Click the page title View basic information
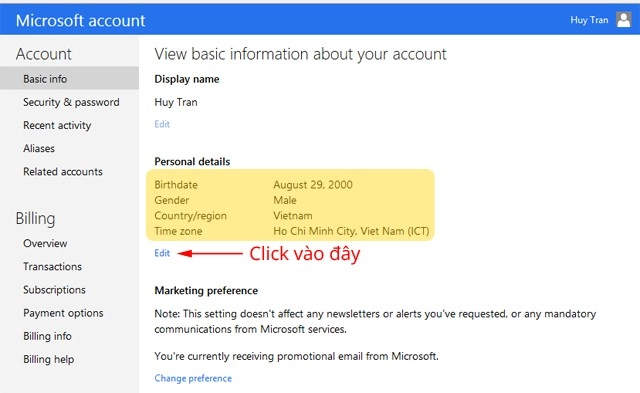The height and width of the screenshot is (393, 640). pos(300,54)
